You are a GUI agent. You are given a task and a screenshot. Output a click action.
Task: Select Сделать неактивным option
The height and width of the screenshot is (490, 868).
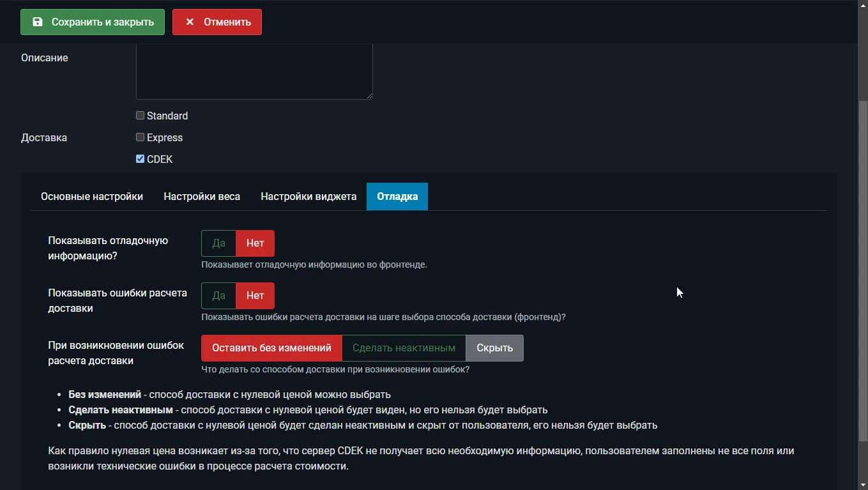click(x=404, y=348)
